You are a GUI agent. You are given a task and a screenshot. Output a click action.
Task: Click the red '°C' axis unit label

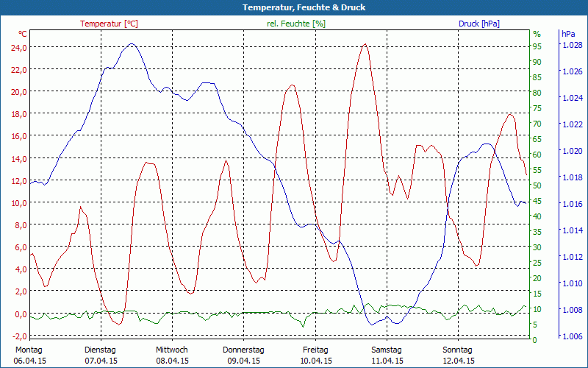pos(23,34)
